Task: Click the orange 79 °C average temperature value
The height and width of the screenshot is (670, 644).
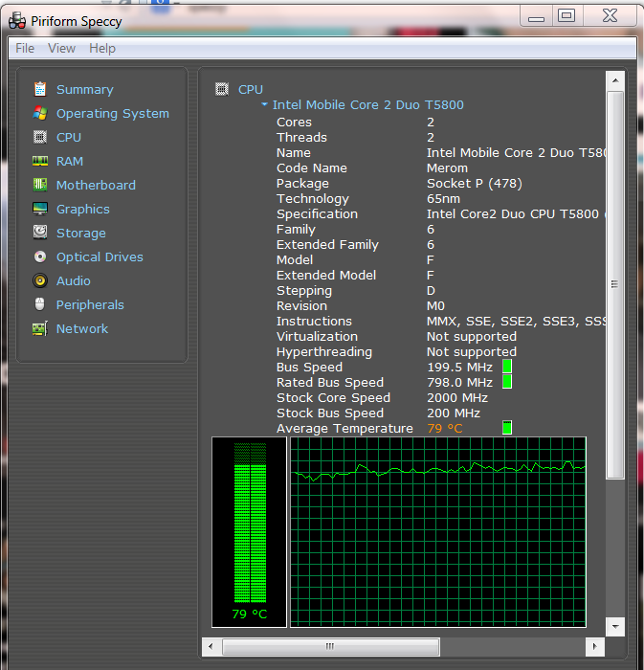Action: click(445, 429)
